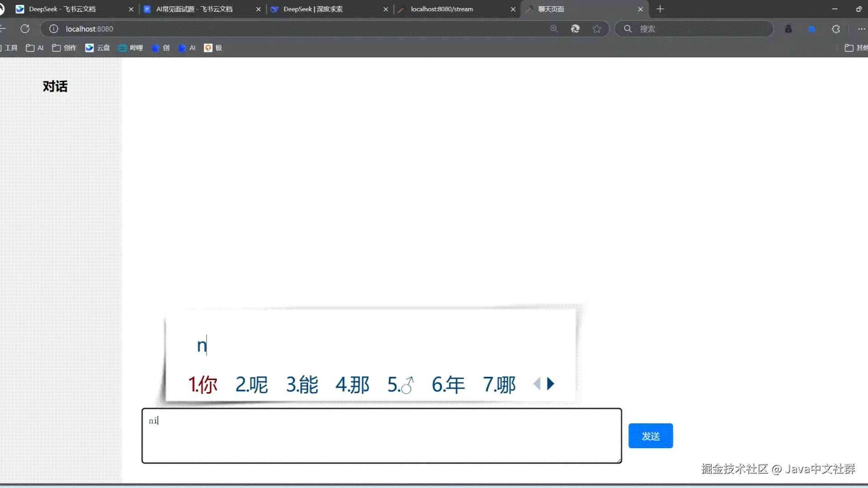Image resolution: width=868 pixels, height=488 pixels.
Task: Open the 创作 bookmark folder
Action: pyautogui.click(x=64, y=48)
